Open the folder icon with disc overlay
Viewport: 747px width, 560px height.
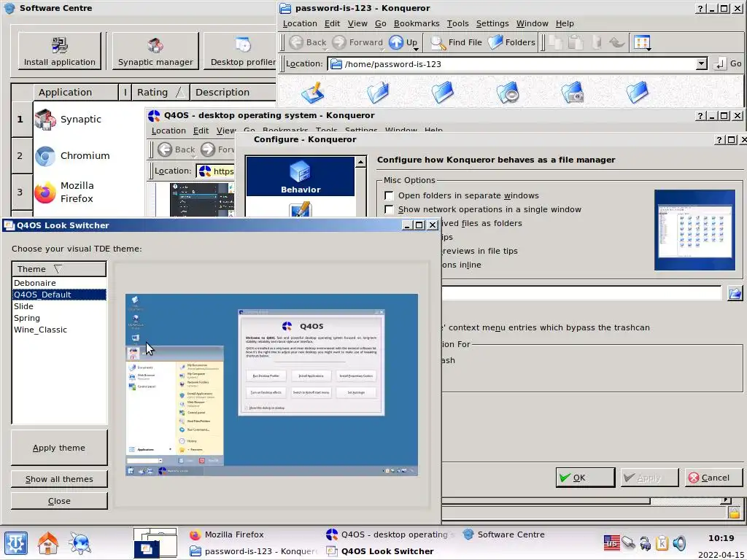[508, 93]
